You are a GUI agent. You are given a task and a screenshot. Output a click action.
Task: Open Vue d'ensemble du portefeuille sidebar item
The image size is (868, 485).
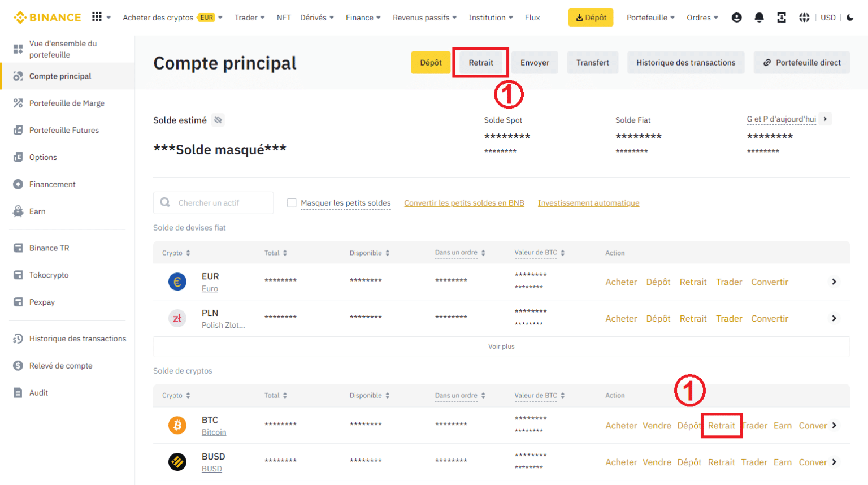point(68,49)
